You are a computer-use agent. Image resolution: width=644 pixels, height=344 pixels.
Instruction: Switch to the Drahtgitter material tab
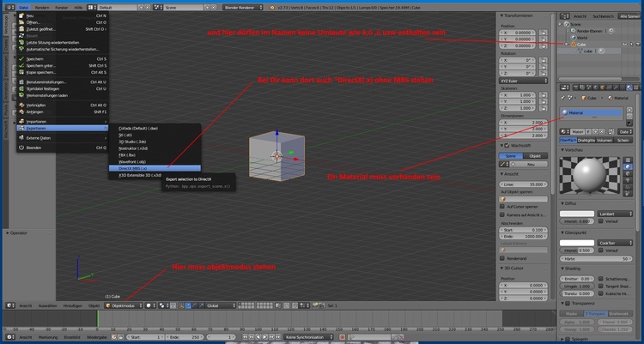coord(586,141)
